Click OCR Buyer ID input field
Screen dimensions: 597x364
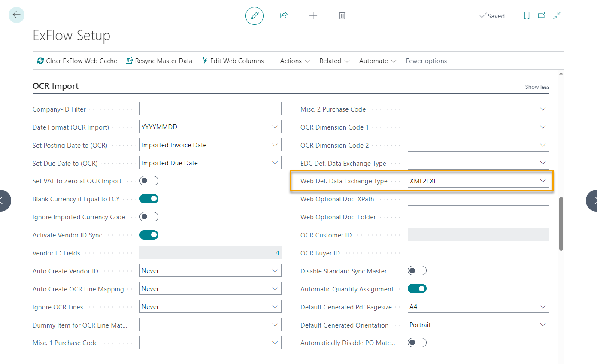click(479, 253)
